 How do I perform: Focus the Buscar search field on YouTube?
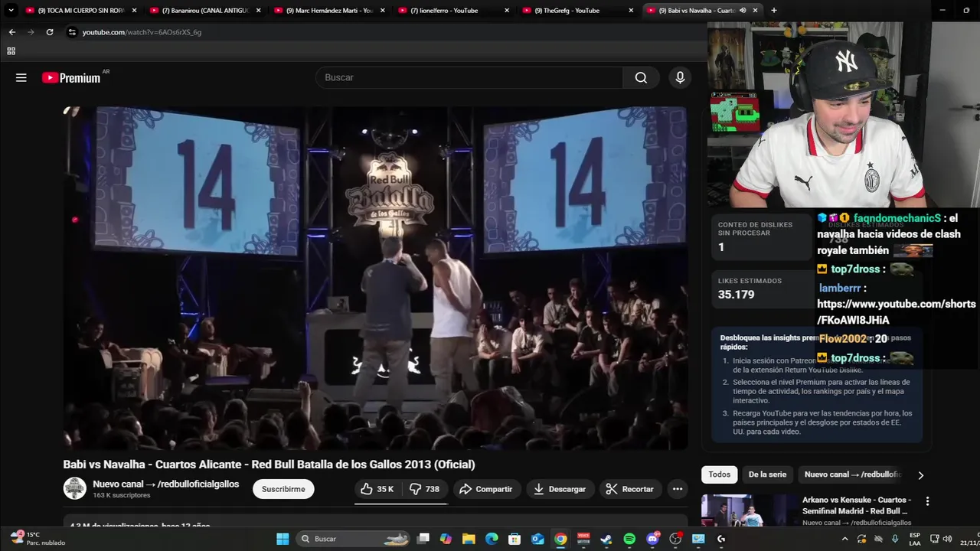click(x=469, y=77)
